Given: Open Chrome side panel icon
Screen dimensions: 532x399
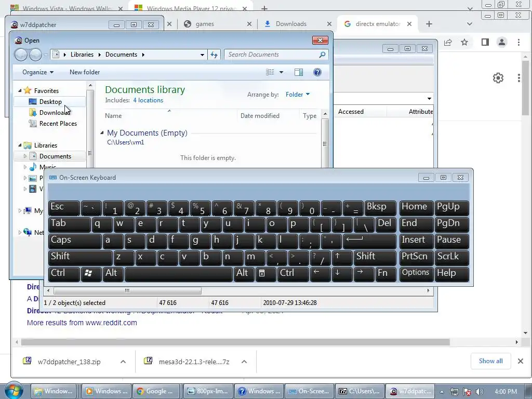Looking at the screenshot, I should [x=485, y=42].
